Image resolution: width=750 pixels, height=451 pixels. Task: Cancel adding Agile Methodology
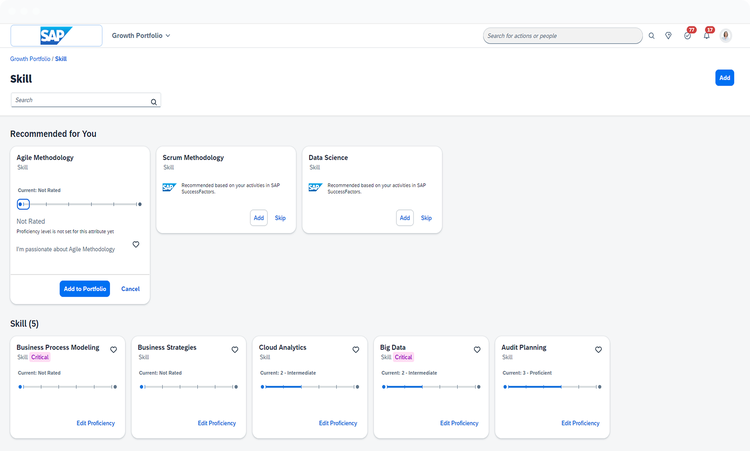(x=130, y=289)
